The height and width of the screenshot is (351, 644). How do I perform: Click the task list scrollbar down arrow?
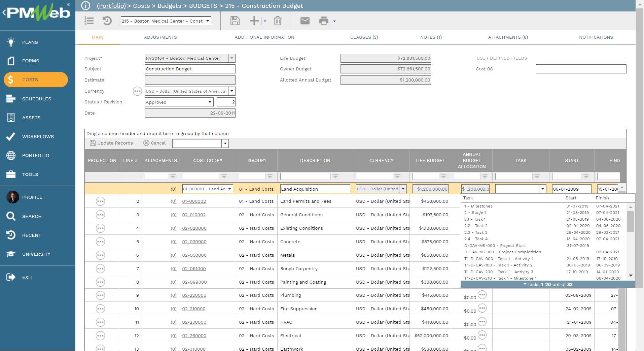[x=631, y=276]
